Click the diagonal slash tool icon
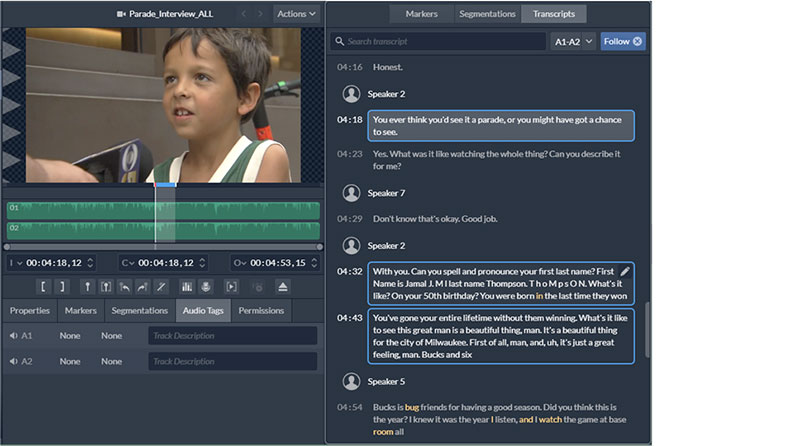This screenshot has width=800, height=446. click(161, 287)
